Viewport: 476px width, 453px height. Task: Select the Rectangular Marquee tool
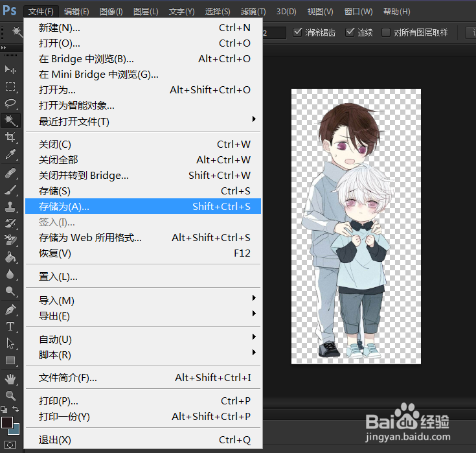(x=10, y=87)
